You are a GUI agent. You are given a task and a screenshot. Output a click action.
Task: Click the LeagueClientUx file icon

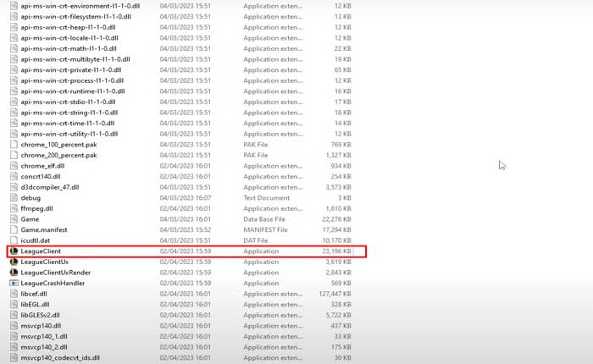coord(14,262)
